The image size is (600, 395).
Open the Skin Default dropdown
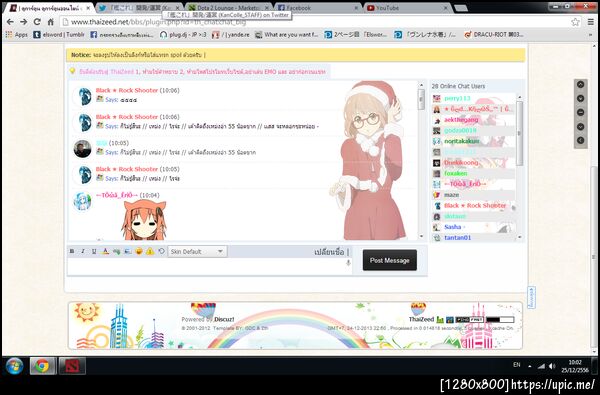tap(197, 251)
